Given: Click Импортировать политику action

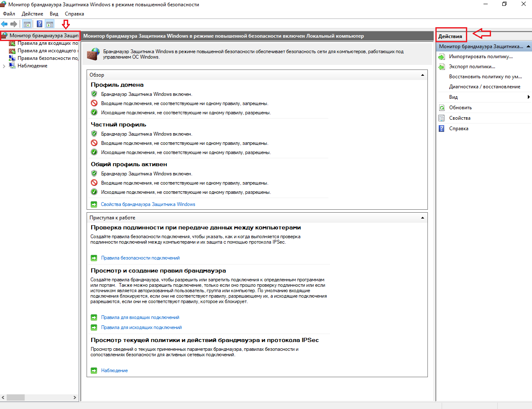Looking at the screenshot, I should pos(481,57).
